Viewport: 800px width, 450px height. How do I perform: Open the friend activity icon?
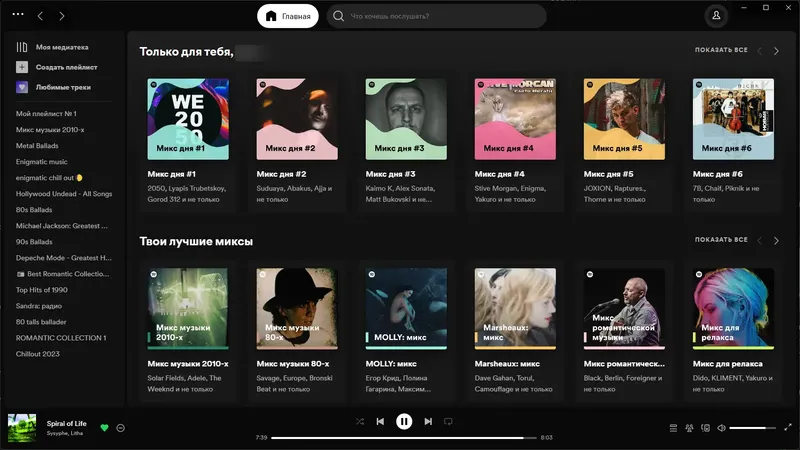click(x=689, y=428)
